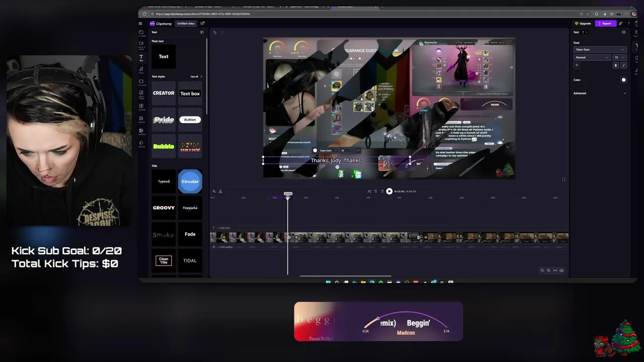Open the Normal font weight dropdown
Image resolution: width=644 pixels, height=362 pixels.
click(x=592, y=57)
